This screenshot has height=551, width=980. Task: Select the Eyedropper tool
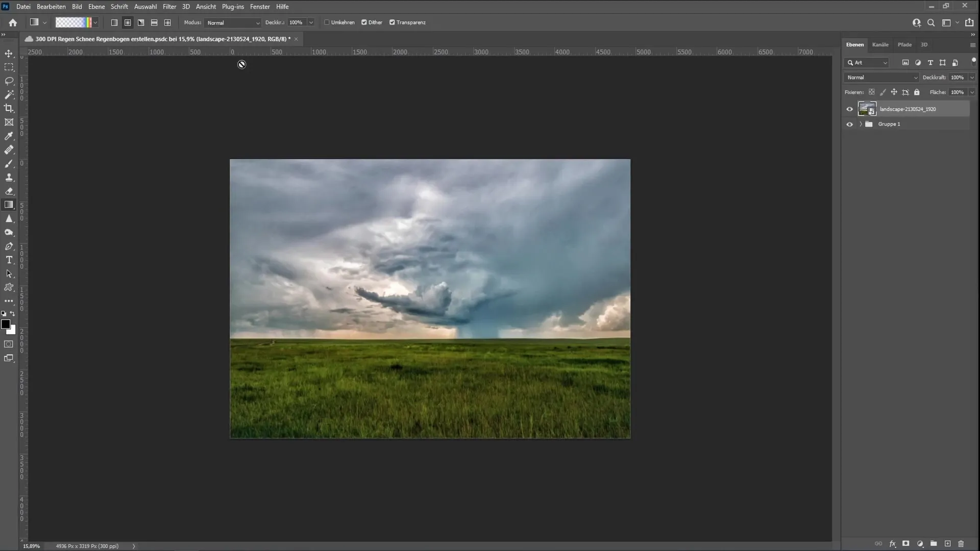pyautogui.click(x=9, y=135)
